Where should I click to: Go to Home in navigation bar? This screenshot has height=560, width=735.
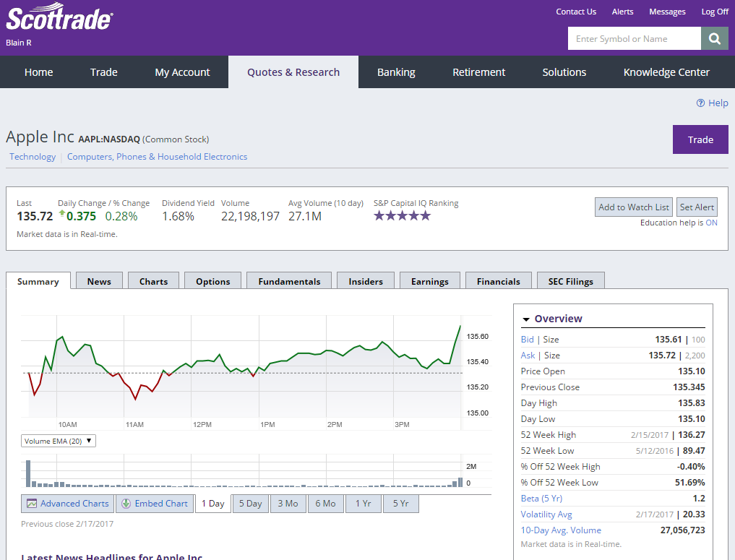[38, 72]
